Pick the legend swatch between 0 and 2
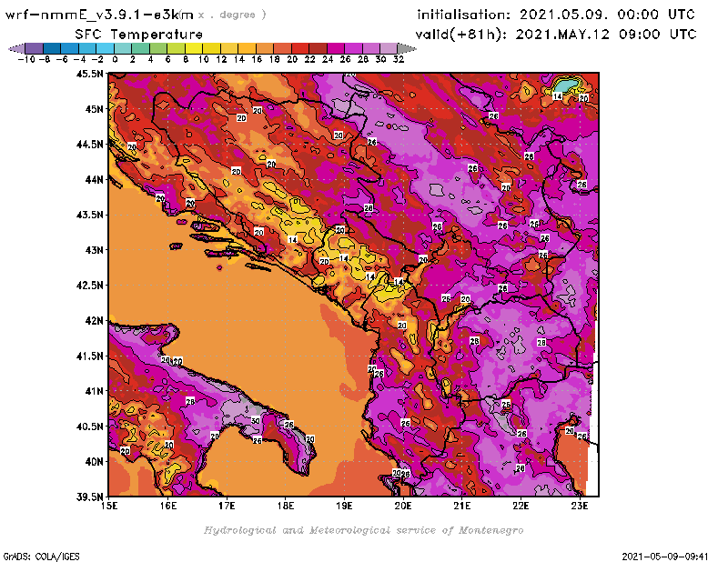Screen dimensions: 728x562 coord(123,48)
